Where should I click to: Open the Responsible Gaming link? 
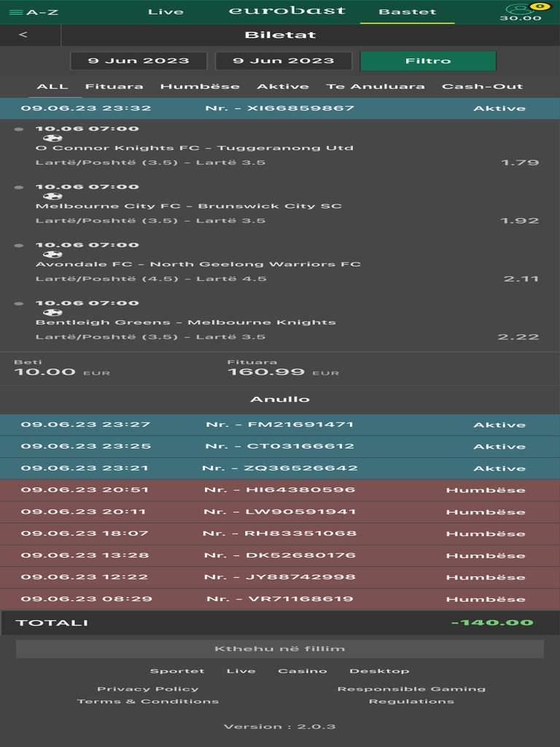411,689
